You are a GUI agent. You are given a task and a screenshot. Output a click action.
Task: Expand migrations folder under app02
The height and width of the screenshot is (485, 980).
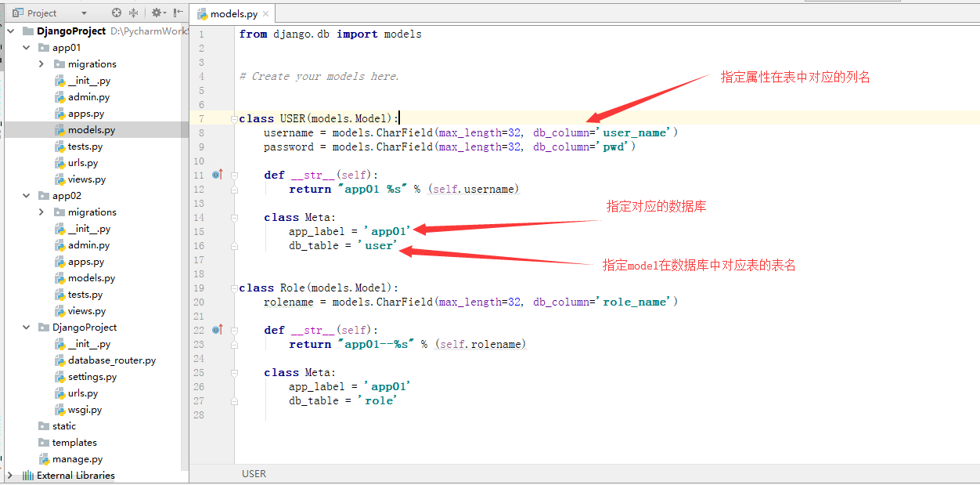(x=41, y=212)
